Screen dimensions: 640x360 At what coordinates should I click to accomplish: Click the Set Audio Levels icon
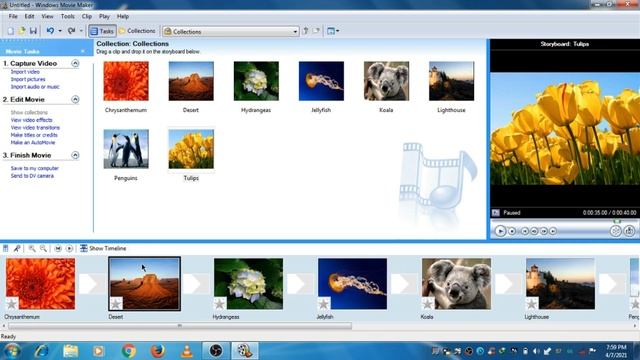pyautogui.click(x=6, y=248)
